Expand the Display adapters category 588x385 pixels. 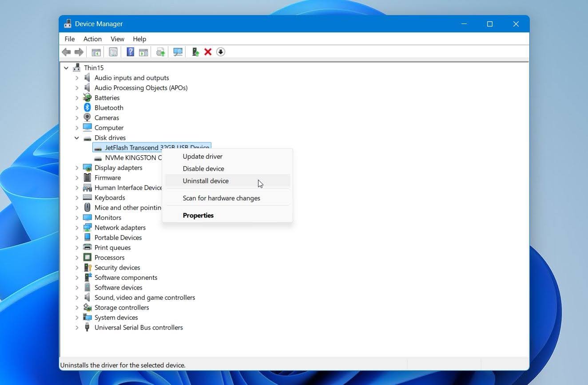tap(77, 168)
